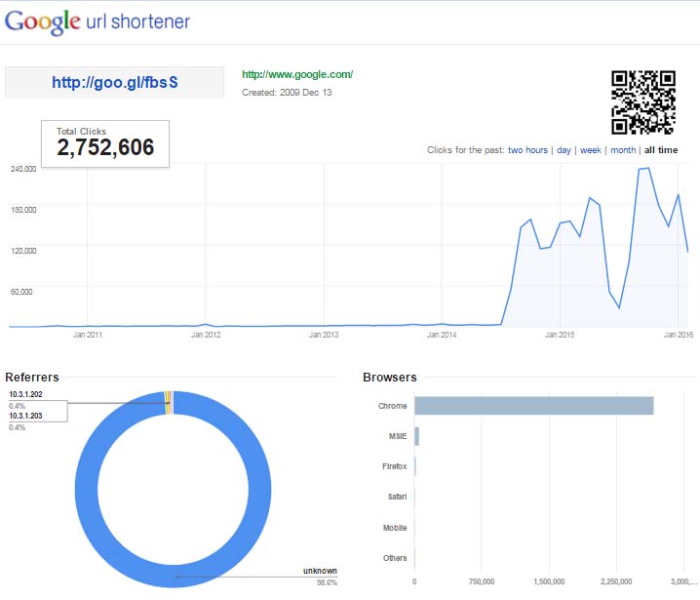
Task: Click the Browsers section heading
Action: [390, 377]
